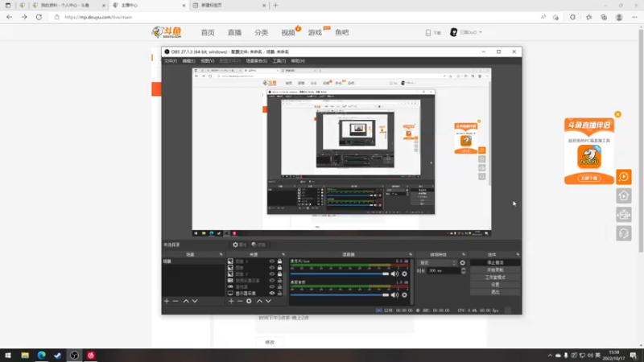Click the Douyu live-stream sidebar icon

point(624,177)
